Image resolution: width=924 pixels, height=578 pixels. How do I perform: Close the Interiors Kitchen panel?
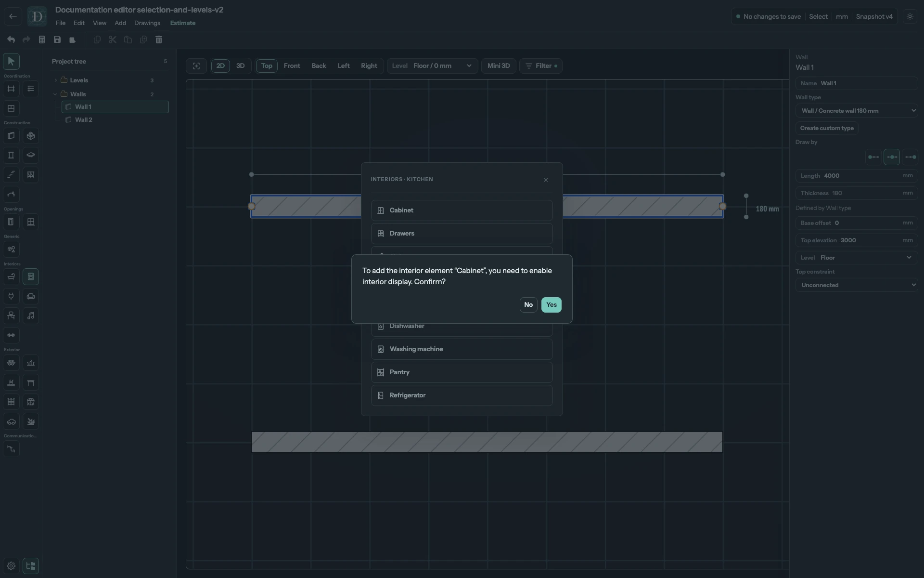[x=546, y=180]
